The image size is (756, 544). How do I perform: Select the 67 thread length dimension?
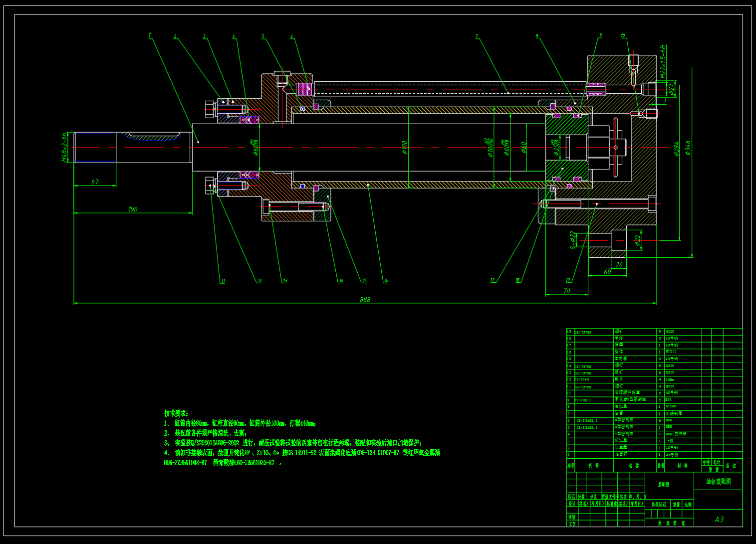(x=95, y=182)
